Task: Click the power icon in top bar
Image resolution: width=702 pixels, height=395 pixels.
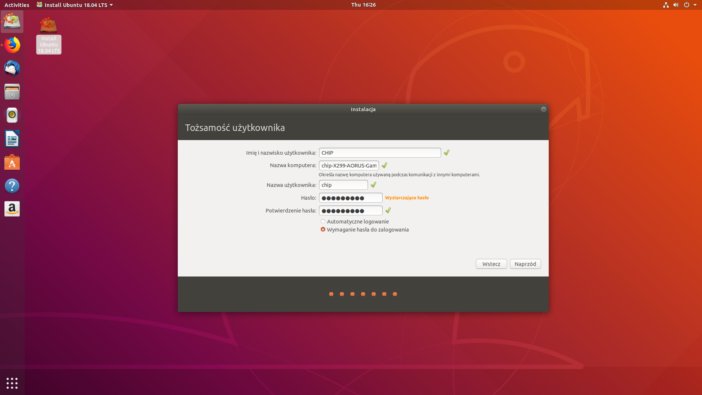Action: pyautogui.click(x=686, y=5)
